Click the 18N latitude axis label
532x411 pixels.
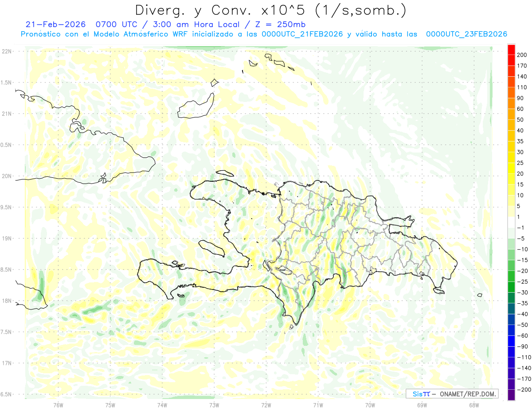point(6,301)
